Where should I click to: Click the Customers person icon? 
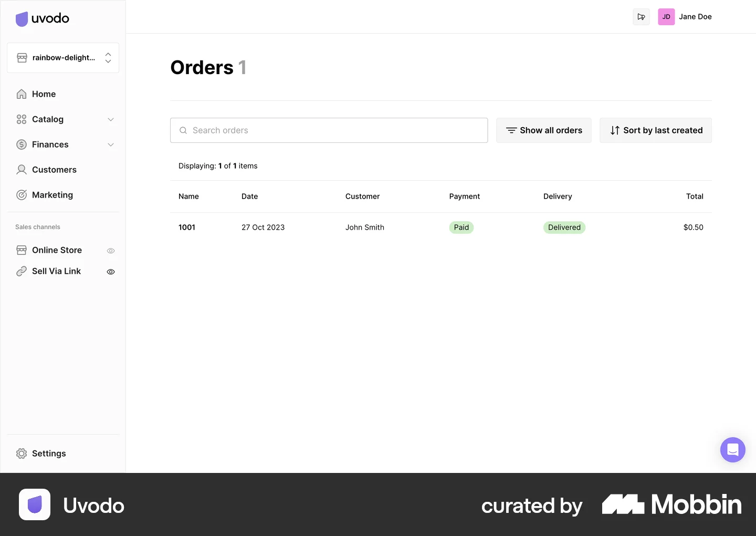tap(22, 170)
